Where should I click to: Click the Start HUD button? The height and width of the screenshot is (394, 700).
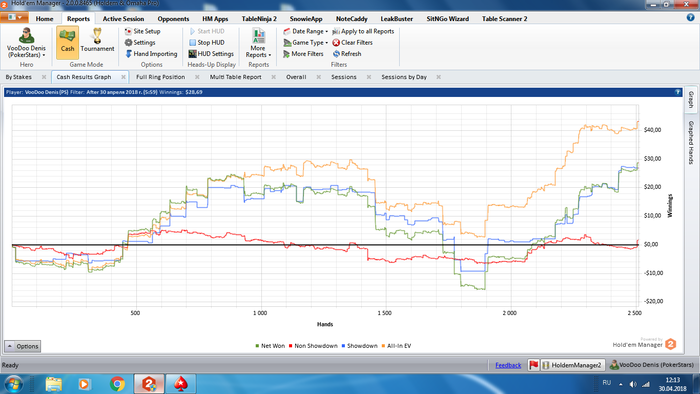pyautogui.click(x=207, y=31)
